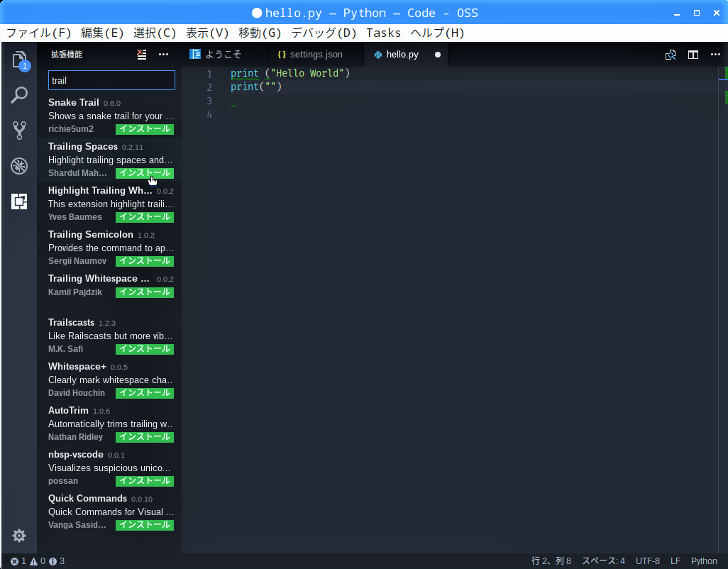This screenshot has width=728, height=569.
Task: Open the Extensions view icon
Action: click(19, 201)
